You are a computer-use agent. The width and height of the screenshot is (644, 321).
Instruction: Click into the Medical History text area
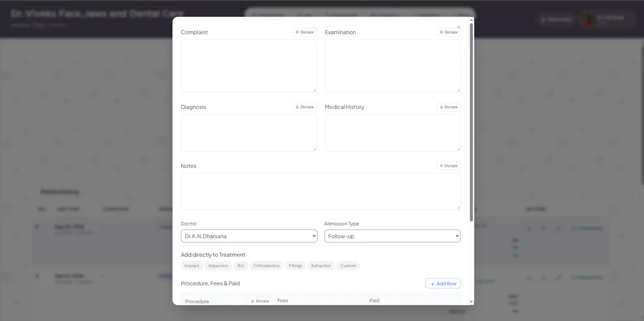[x=393, y=133]
